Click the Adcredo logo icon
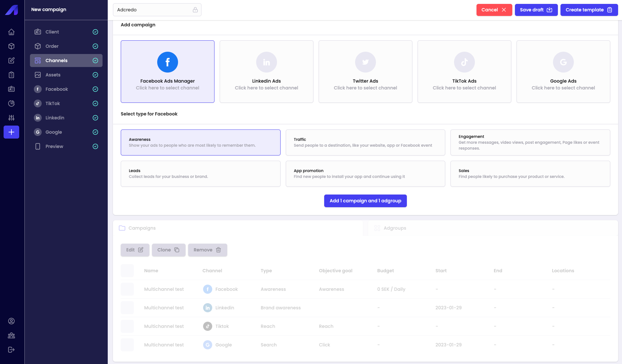Image resolution: width=622 pixels, height=364 pixels. (12, 10)
